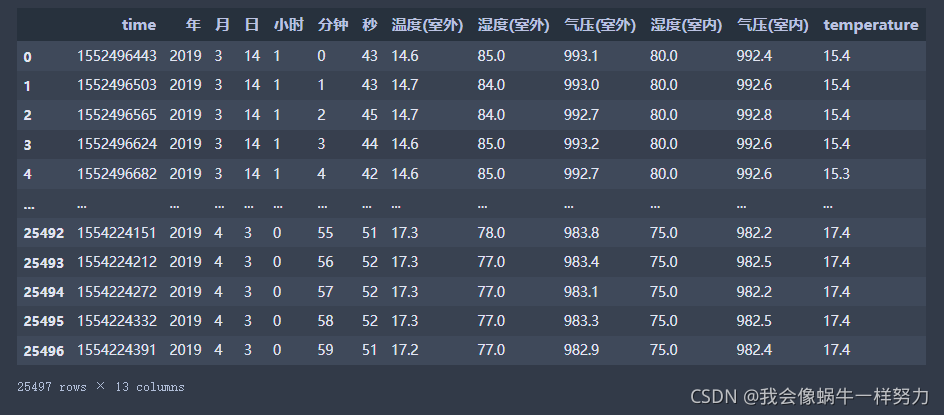Select row index 2
944x415 pixels.
27,116
